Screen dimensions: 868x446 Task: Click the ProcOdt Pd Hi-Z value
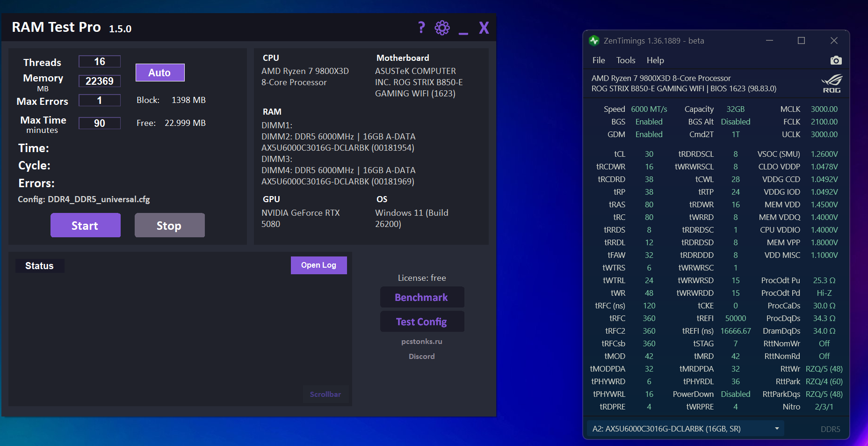pos(825,293)
